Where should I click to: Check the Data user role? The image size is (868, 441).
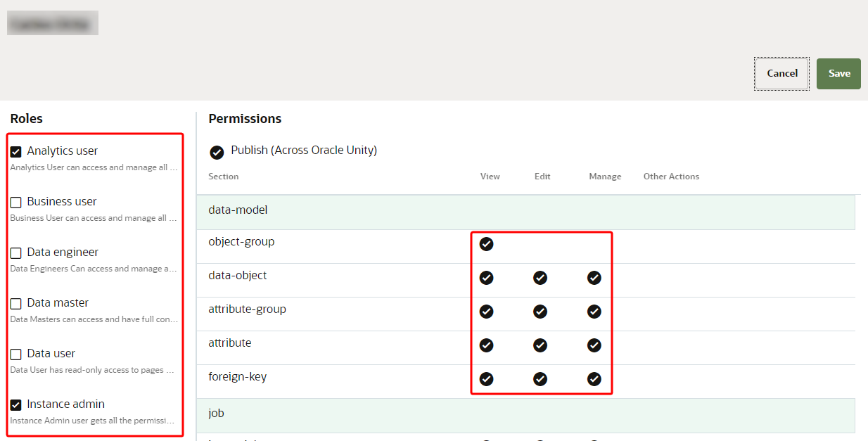coord(15,354)
